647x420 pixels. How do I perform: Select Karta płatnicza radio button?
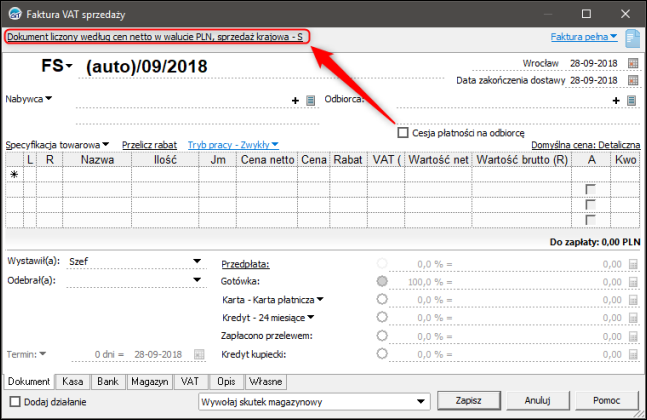pos(382,299)
